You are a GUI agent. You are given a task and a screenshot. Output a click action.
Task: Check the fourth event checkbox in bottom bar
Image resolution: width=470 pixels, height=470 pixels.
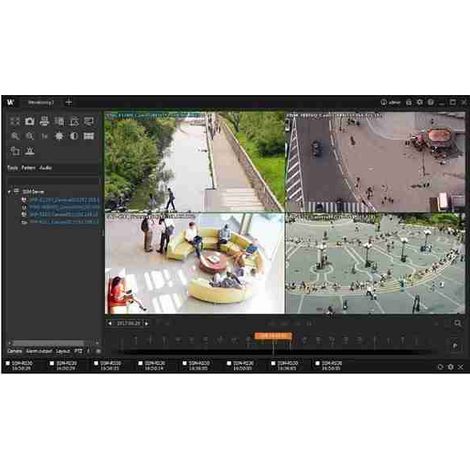[140, 363]
